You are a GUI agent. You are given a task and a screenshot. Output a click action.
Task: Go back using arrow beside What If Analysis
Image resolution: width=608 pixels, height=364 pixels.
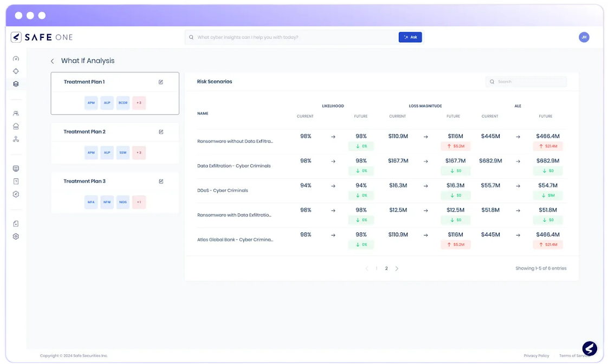(53, 61)
